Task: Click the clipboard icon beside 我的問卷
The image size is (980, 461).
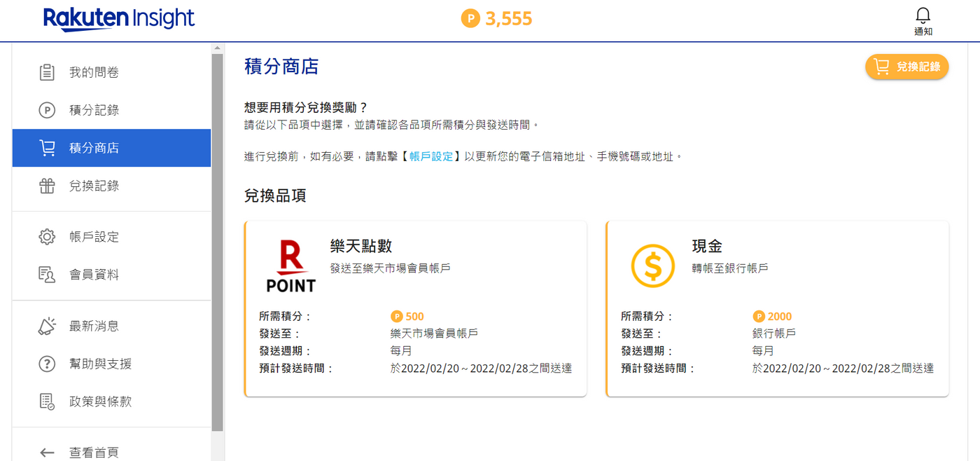Action: 47,72
